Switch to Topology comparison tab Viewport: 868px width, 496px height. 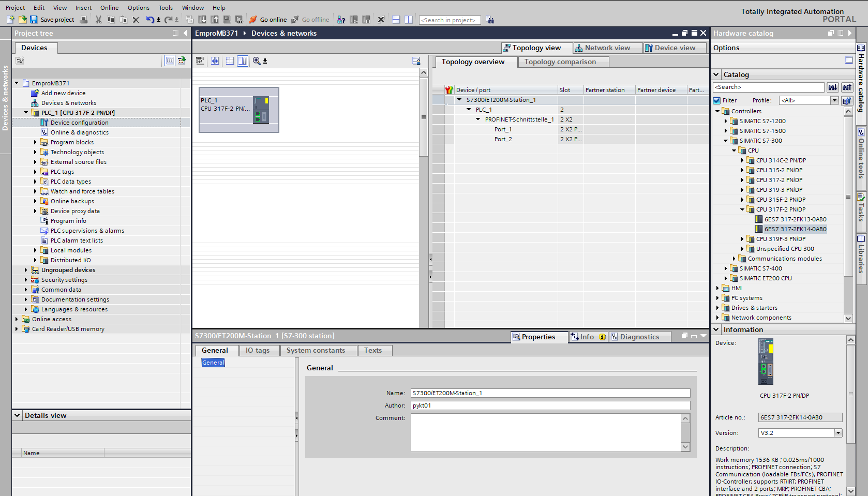tap(563, 62)
